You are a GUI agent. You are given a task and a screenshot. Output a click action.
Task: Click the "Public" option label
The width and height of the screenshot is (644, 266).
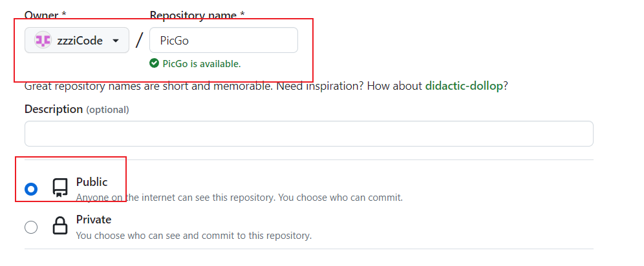pyautogui.click(x=92, y=182)
